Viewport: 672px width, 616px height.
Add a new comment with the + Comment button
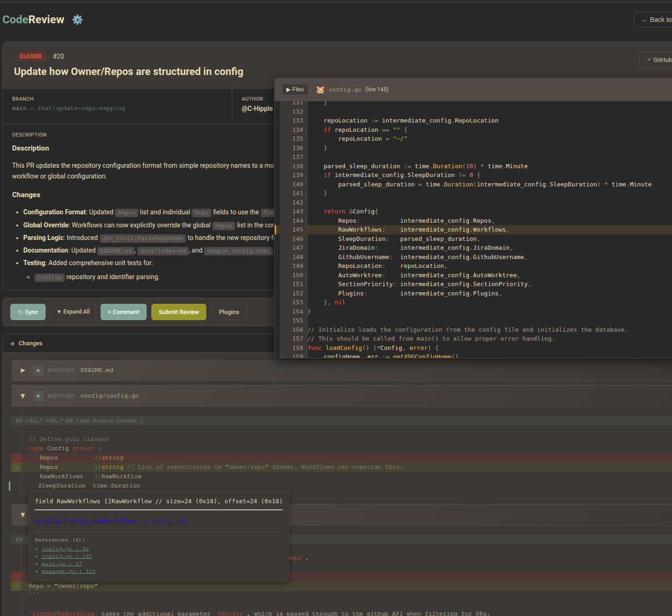click(x=123, y=312)
